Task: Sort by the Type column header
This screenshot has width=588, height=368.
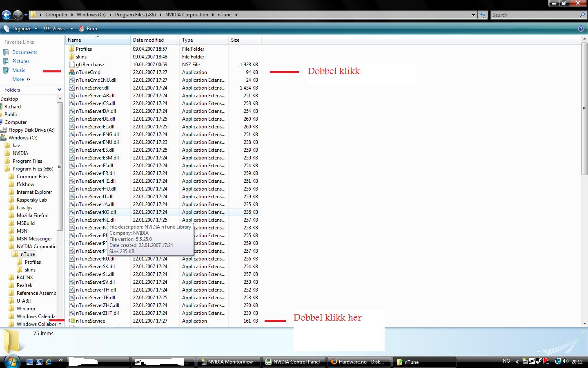Action: (x=204, y=40)
